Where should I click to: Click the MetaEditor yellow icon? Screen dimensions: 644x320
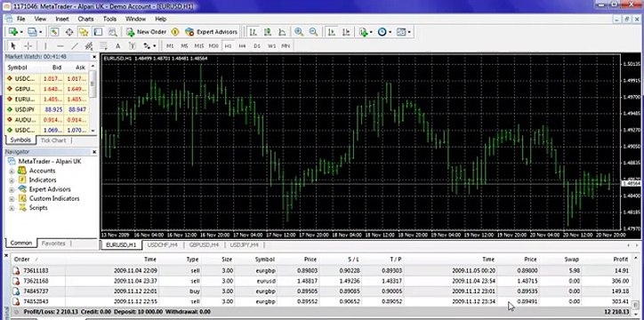[x=175, y=32]
